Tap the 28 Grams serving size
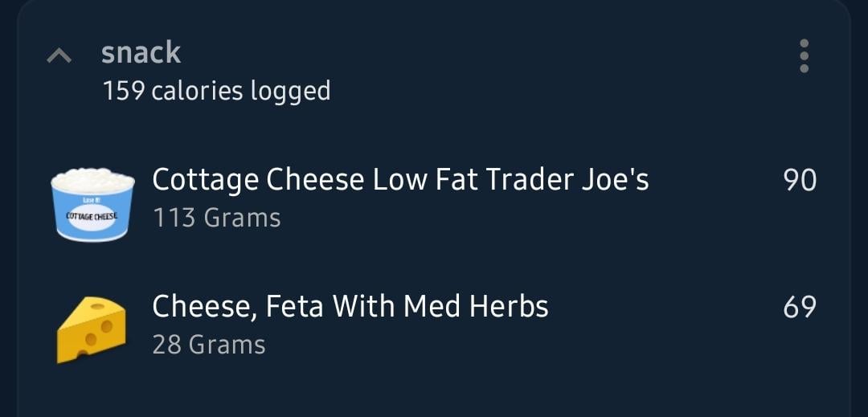The image size is (868, 417). tap(209, 345)
